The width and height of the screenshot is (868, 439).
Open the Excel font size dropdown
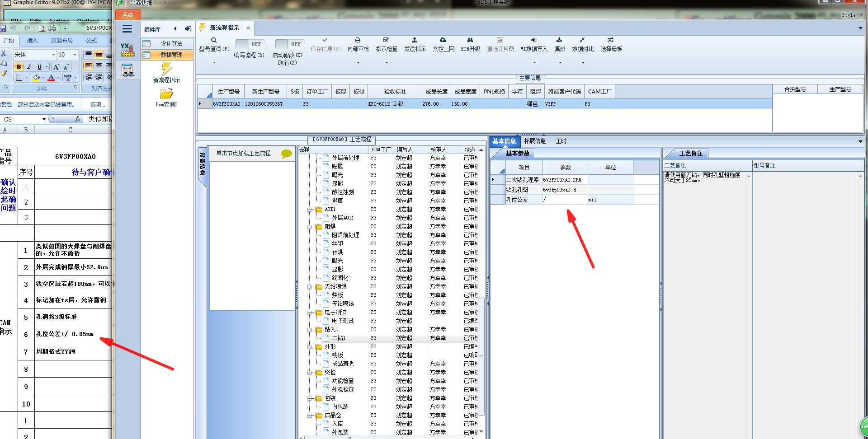tap(75, 55)
